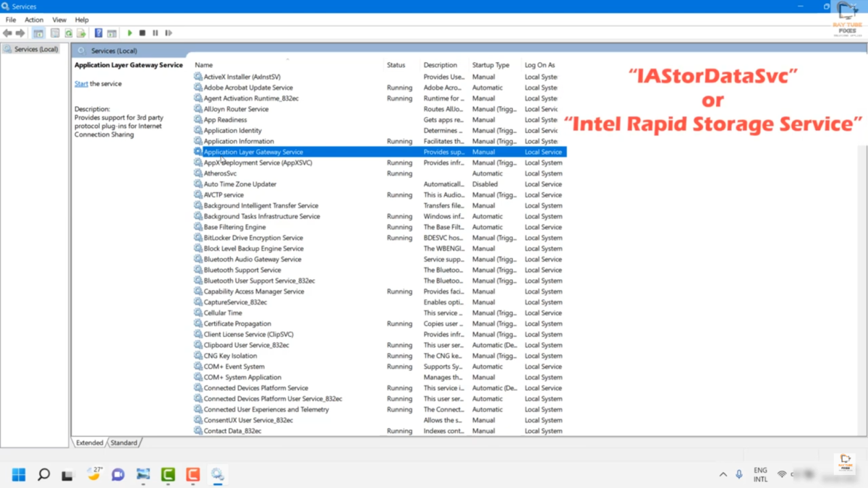This screenshot has width=868, height=488.
Task: Sort the list by Status column
Action: coord(396,65)
